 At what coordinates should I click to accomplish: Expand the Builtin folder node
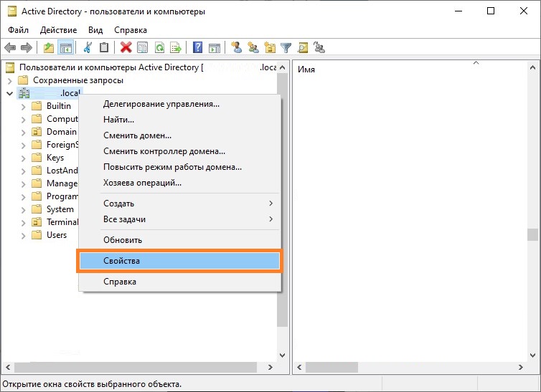point(24,106)
